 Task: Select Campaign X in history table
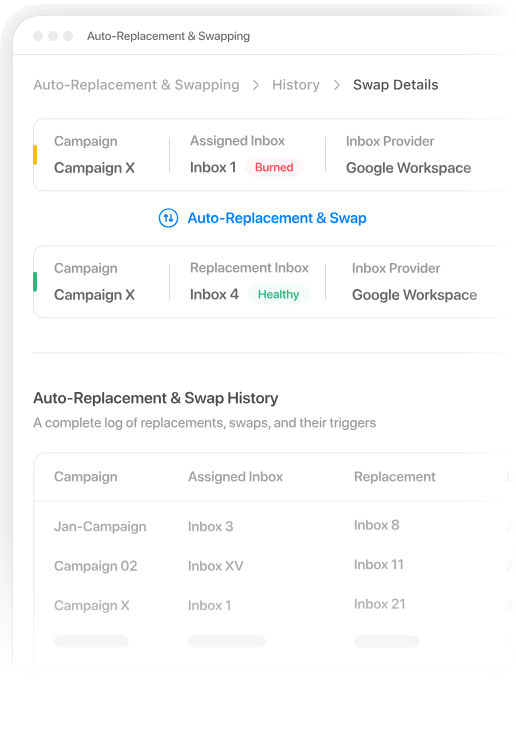pyautogui.click(x=91, y=606)
